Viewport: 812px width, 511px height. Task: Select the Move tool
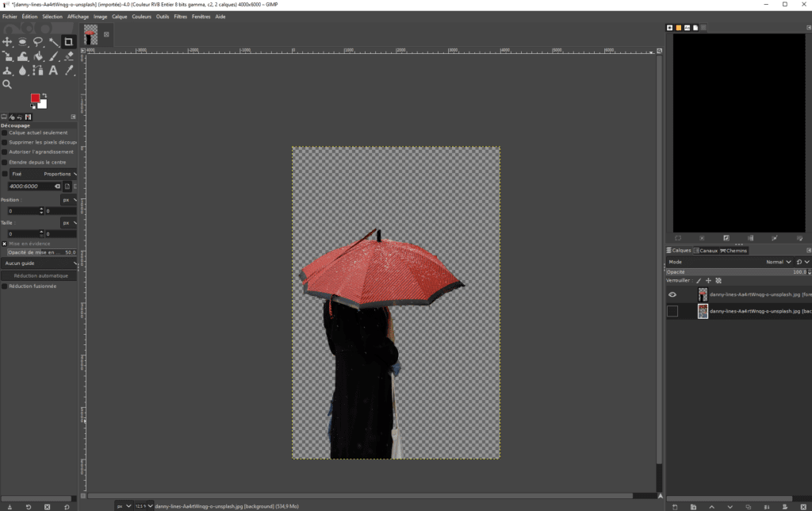7,42
